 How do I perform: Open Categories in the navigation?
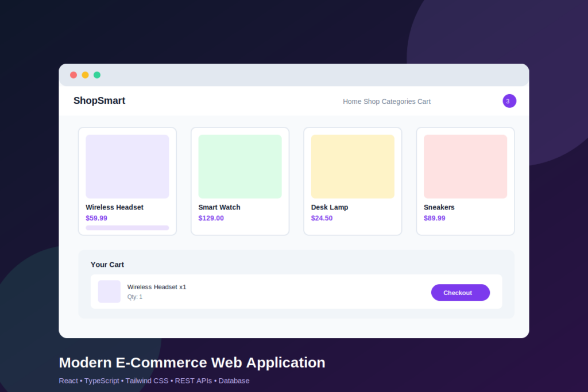399,102
